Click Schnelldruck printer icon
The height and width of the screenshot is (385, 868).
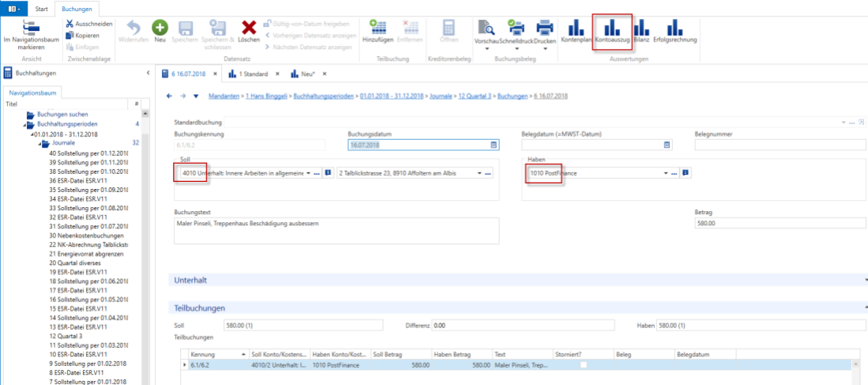tap(517, 28)
